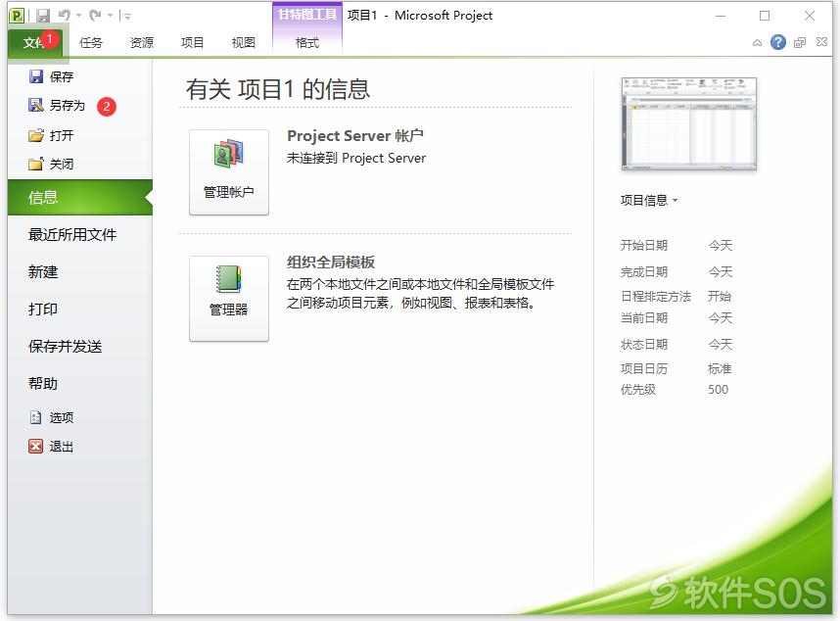This screenshot has width=840, height=621.
Task: Click the 管理器 organizer button
Action: pos(229,299)
